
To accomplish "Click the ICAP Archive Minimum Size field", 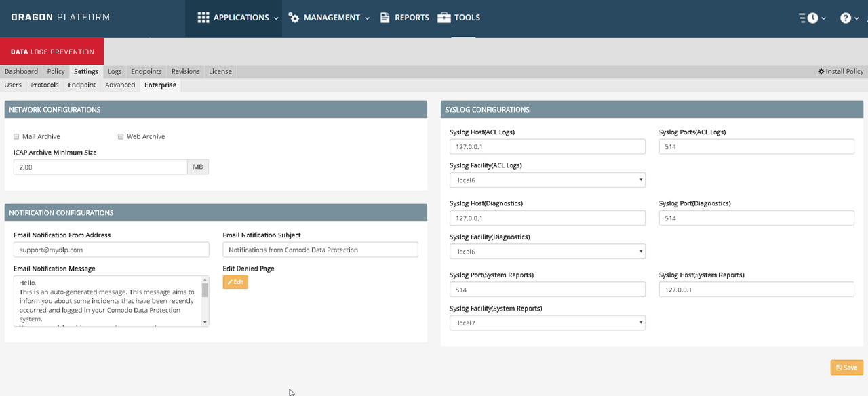I will point(100,167).
